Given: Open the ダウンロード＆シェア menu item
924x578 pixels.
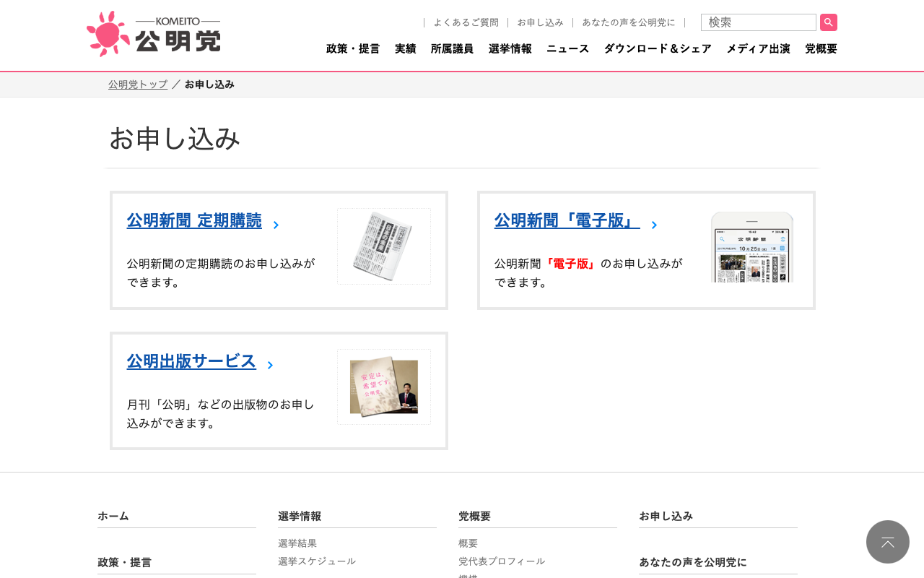Looking at the screenshot, I should click(x=658, y=48).
